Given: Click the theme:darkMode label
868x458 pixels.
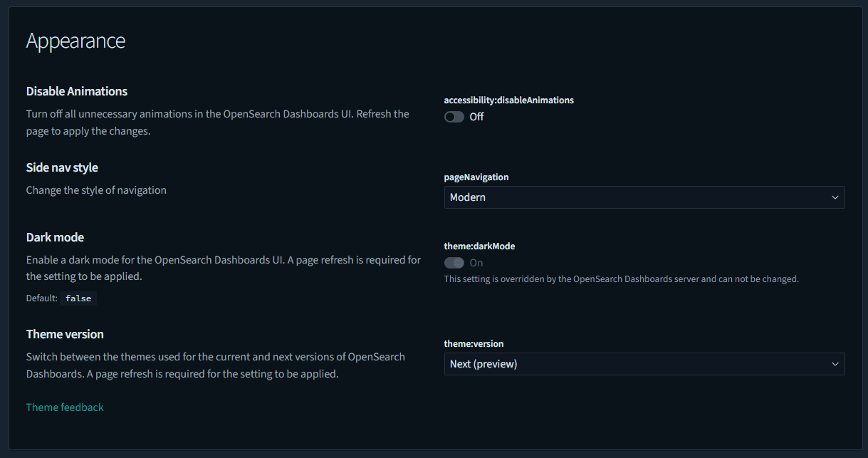Looking at the screenshot, I should coord(479,246).
